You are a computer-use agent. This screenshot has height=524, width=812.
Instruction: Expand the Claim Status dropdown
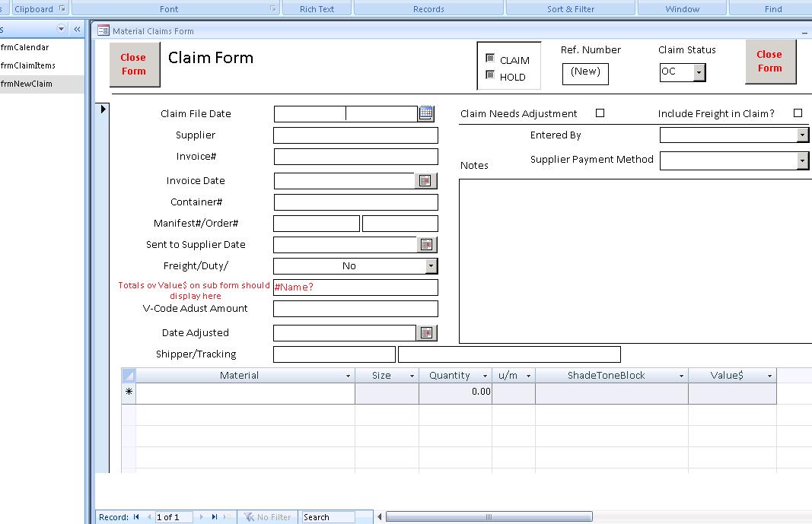click(x=699, y=72)
